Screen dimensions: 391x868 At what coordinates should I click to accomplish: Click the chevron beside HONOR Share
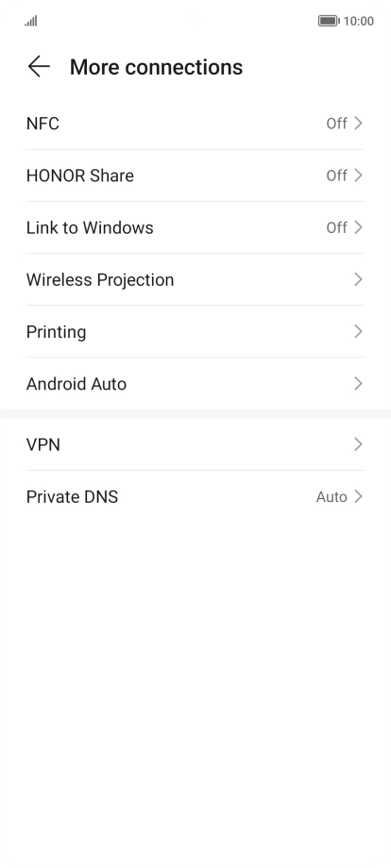pos(358,175)
